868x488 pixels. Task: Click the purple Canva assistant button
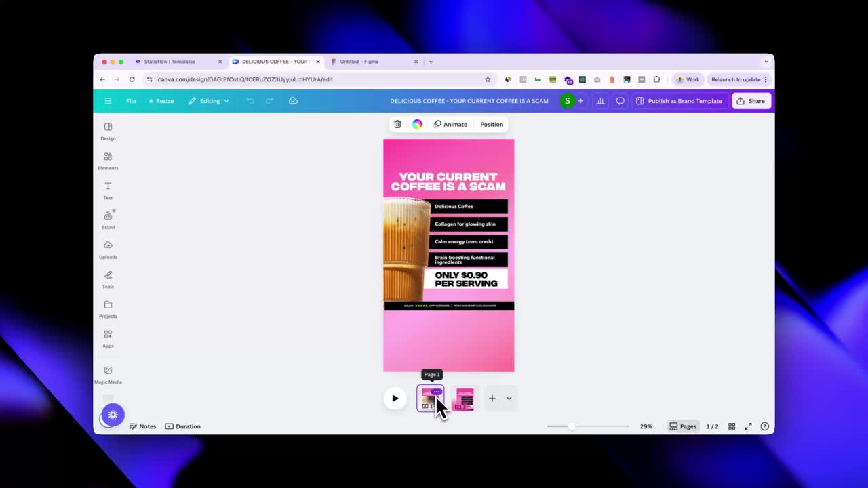(x=113, y=415)
